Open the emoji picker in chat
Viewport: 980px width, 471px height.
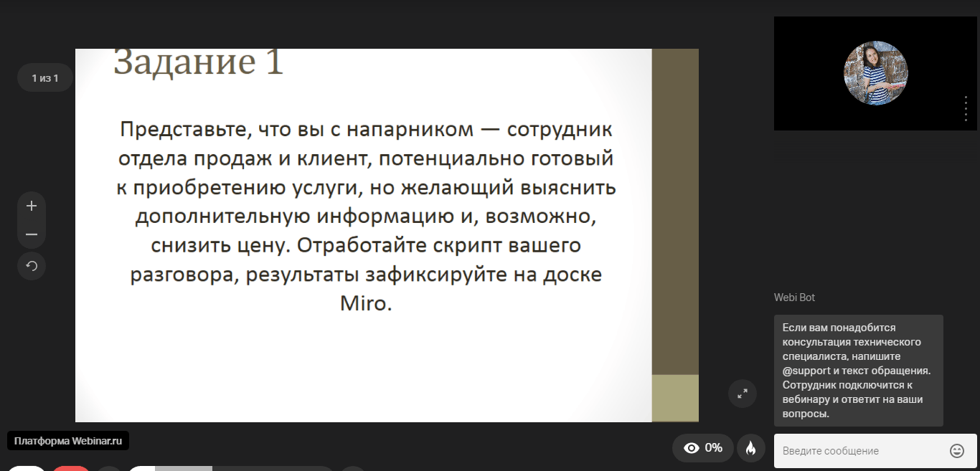click(x=956, y=451)
